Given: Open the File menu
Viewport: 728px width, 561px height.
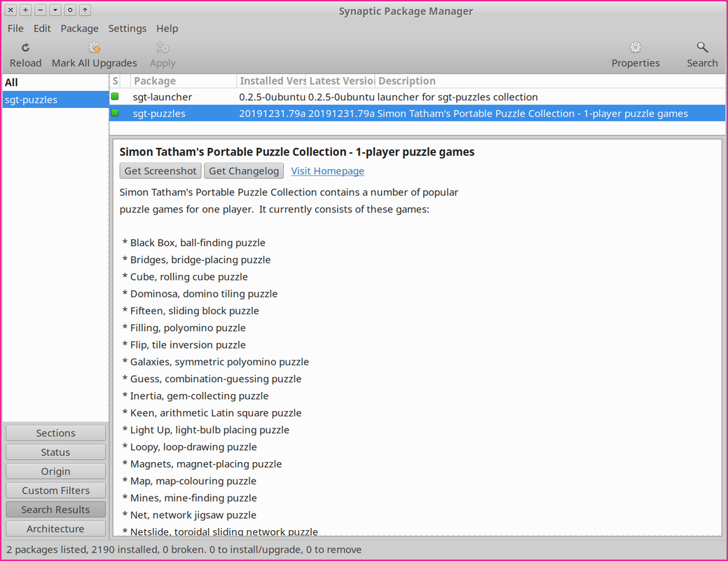Looking at the screenshot, I should pyautogui.click(x=15, y=28).
